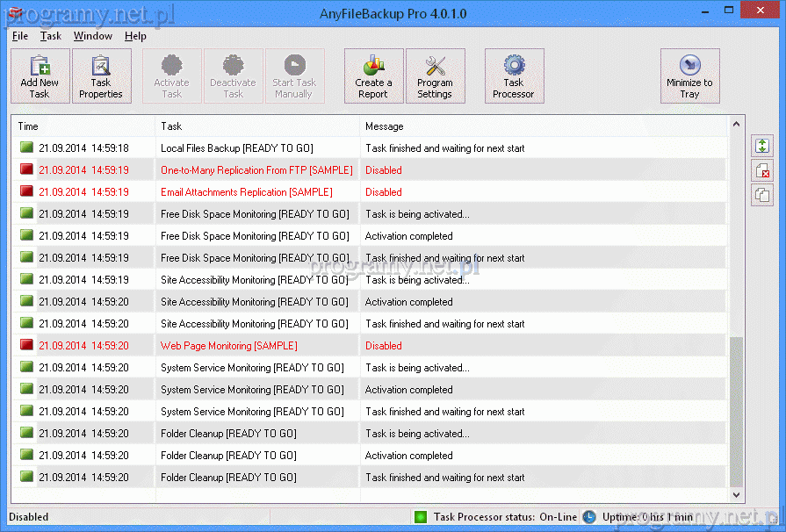
Task: Open the Help menu
Action: pyautogui.click(x=135, y=36)
